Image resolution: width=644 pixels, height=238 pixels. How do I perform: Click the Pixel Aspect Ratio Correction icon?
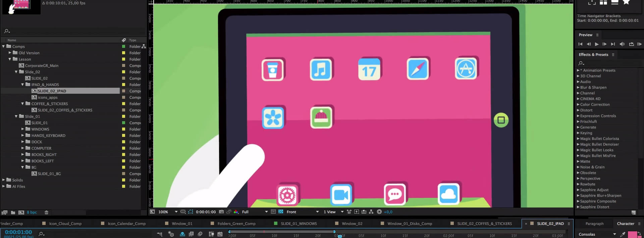tap(349, 212)
